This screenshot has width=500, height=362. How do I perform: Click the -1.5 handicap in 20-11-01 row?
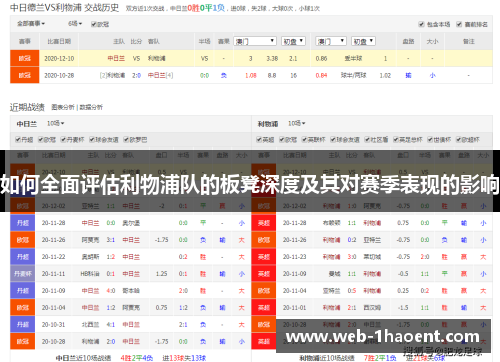(x=403, y=307)
